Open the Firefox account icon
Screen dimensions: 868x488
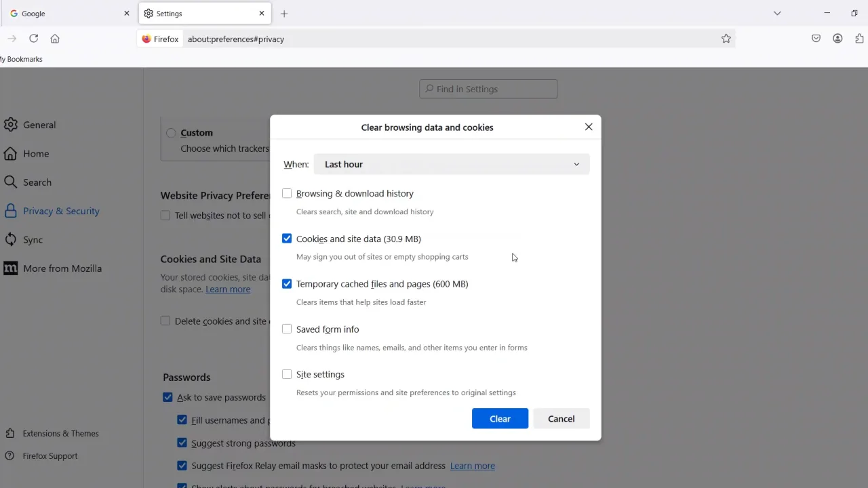tap(837, 39)
